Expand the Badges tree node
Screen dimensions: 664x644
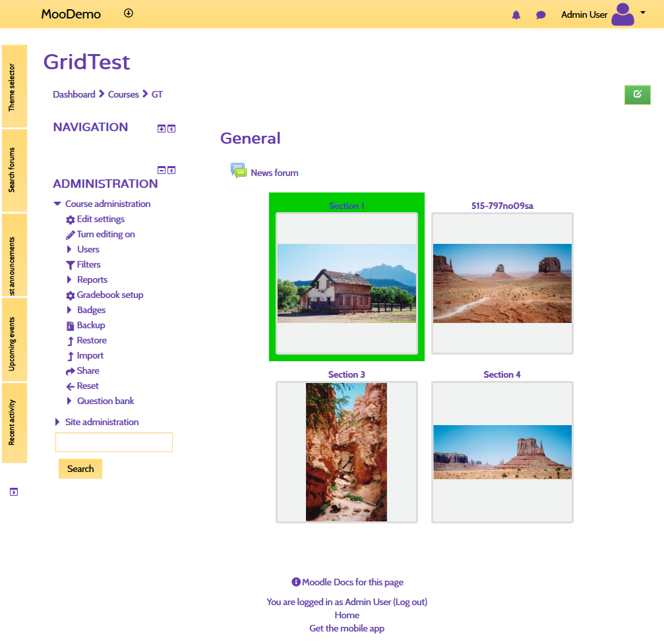coord(69,310)
